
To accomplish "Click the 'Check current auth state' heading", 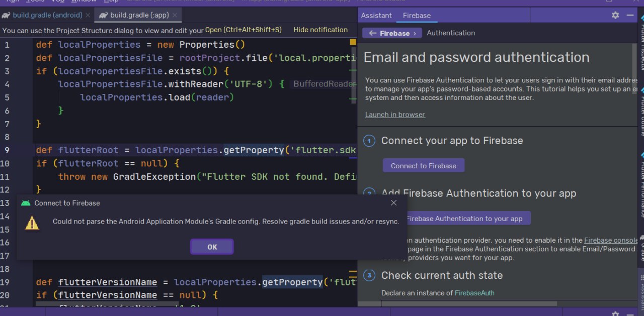I will coord(442,275).
